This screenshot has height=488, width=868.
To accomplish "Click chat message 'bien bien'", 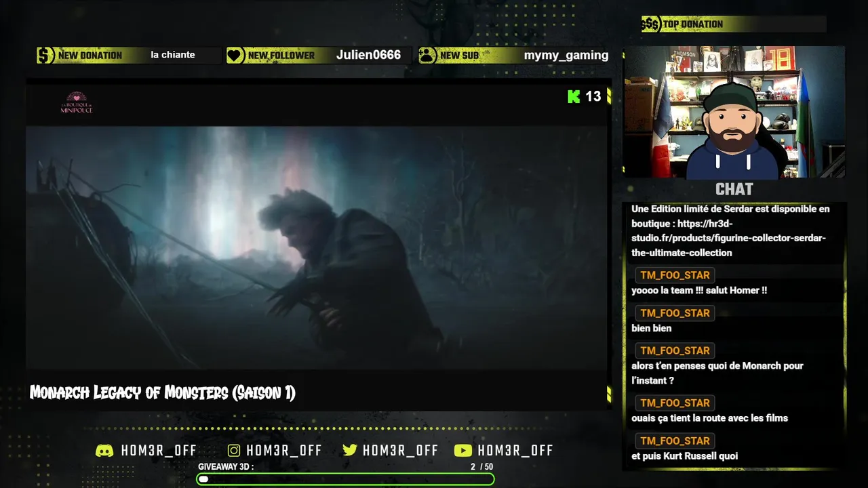I will pos(652,328).
